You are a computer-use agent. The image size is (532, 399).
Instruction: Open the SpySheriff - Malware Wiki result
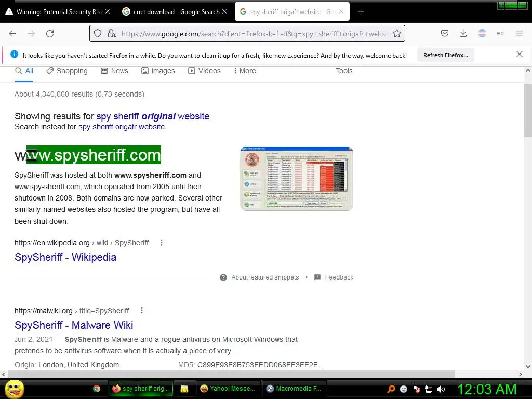pos(74,325)
